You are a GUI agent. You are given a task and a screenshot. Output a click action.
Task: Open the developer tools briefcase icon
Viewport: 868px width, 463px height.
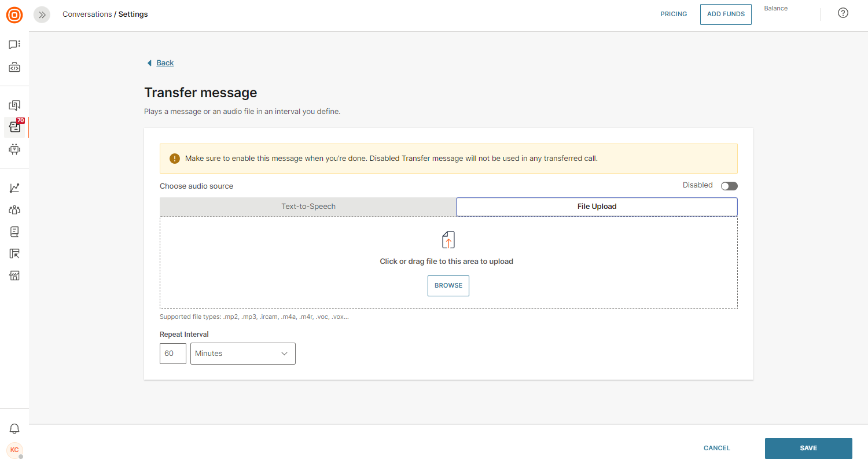(x=14, y=68)
